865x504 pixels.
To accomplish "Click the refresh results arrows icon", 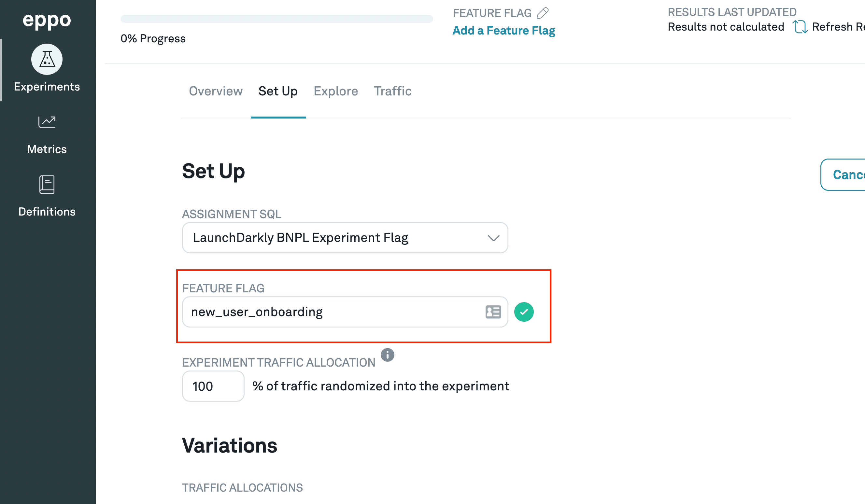I will coord(800,27).
